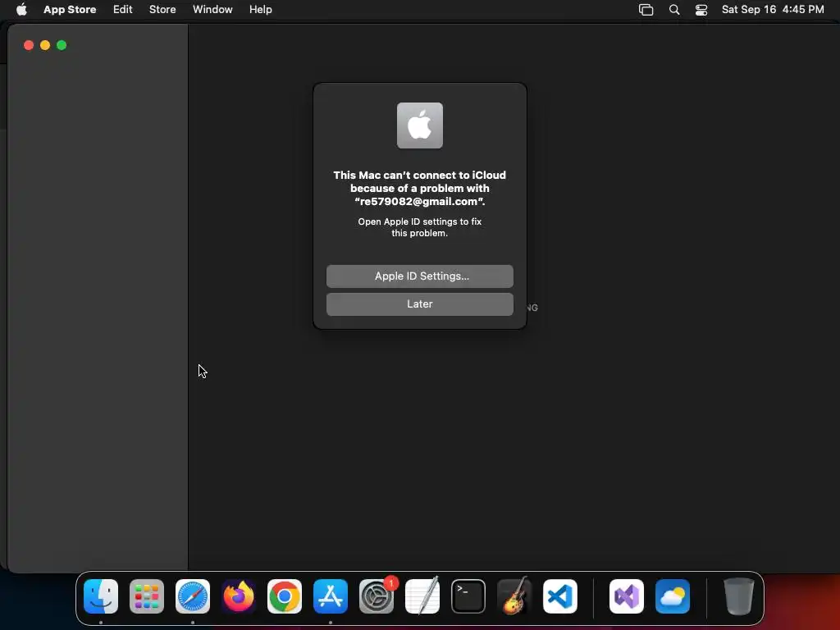The height and width of the screenshot is (630, 840).
Task: Minimize the App Store window
Action: (45, 46)
